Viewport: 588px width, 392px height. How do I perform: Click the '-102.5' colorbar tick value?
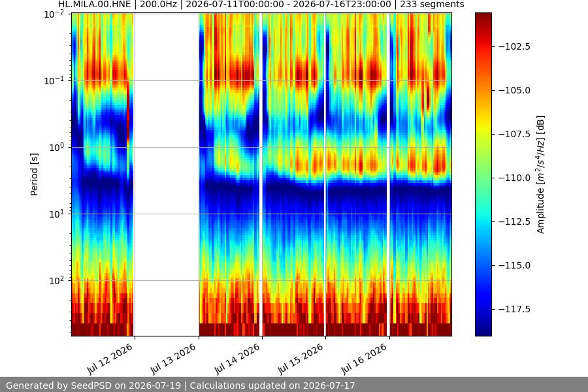[x=515, y=46]
